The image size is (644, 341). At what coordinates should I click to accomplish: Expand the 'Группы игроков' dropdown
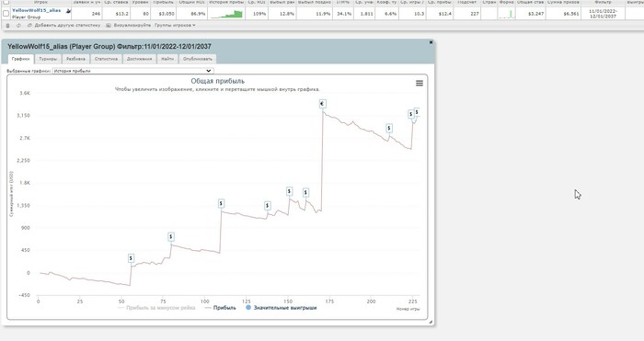[x=175, y=26]
